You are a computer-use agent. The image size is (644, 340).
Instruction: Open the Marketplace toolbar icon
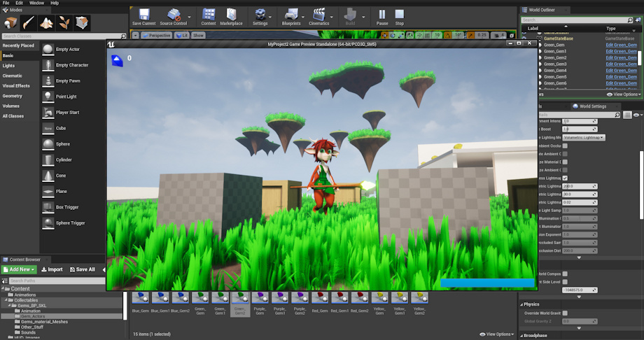pos(231,15)
